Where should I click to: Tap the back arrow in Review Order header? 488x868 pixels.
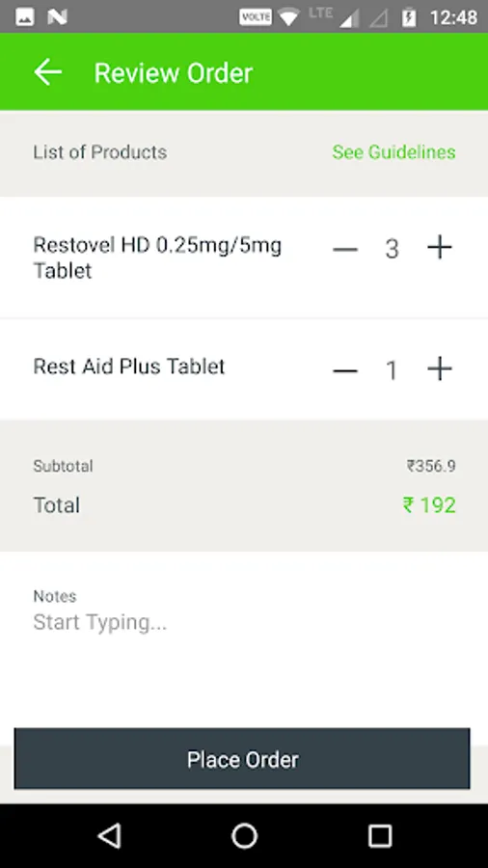pos(47,72)
